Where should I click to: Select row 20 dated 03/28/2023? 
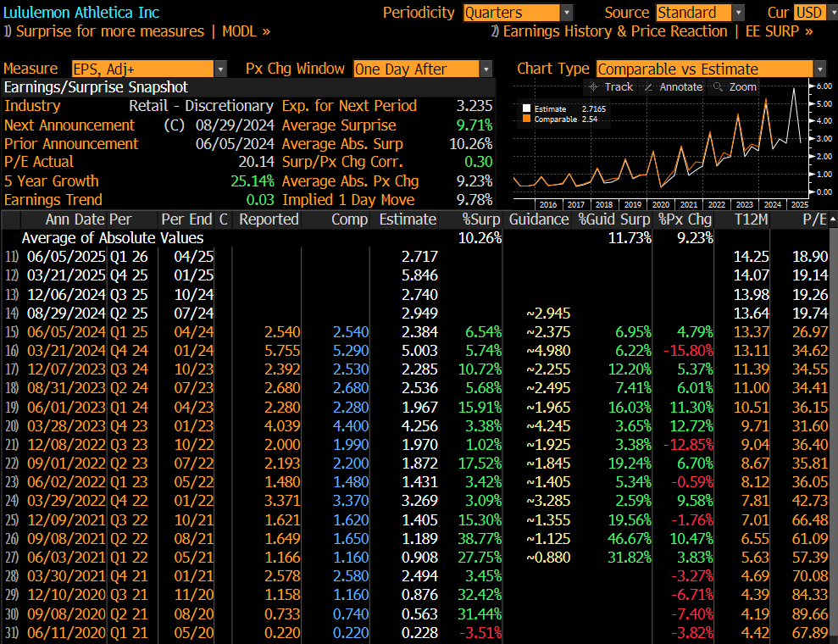point(416,426)
